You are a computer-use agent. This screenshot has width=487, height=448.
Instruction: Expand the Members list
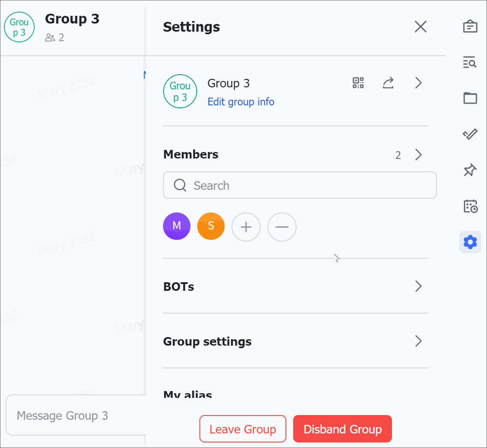pyautogui.click(x=418, y=155)
